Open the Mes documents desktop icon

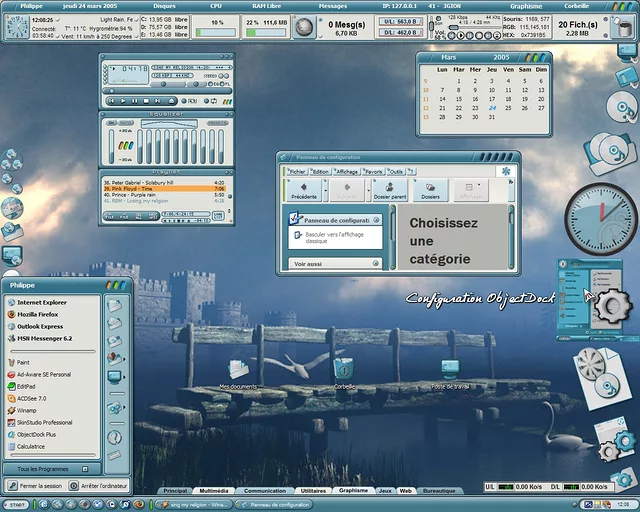point(238,368)
